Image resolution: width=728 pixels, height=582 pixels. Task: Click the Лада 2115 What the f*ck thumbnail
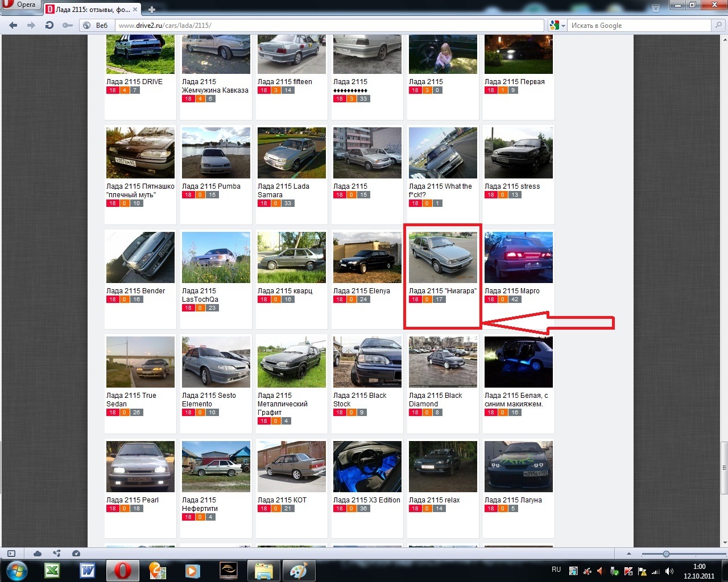click(x=443, y=153)
